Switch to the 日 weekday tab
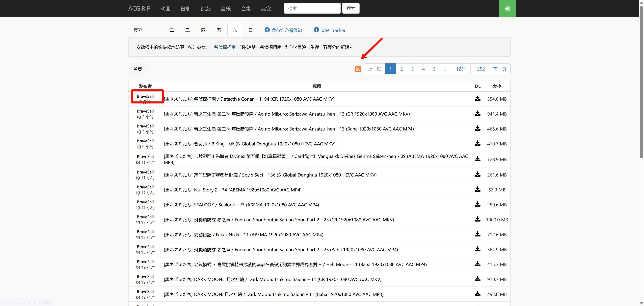The image size is (644, 306). pos(250,30)
